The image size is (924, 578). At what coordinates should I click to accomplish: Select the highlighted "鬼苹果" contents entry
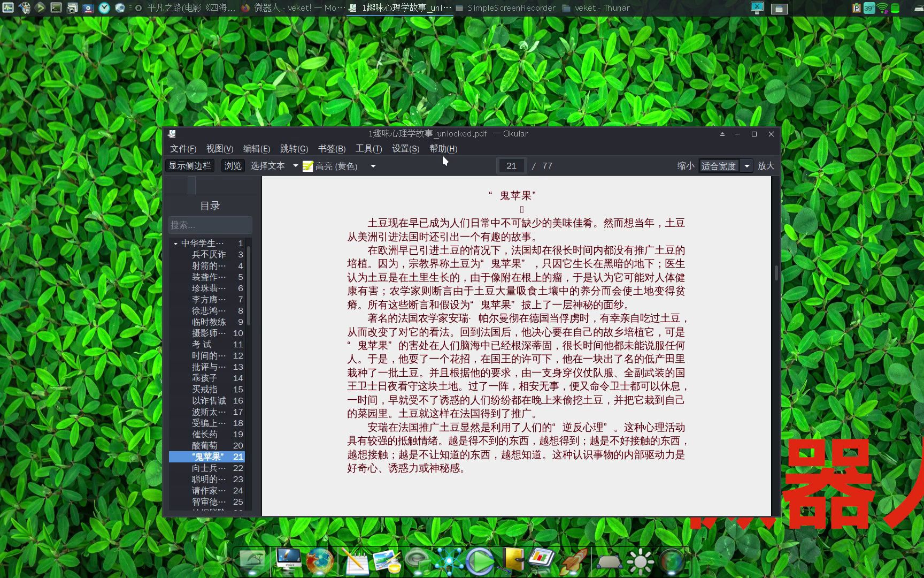click(207, 457)
